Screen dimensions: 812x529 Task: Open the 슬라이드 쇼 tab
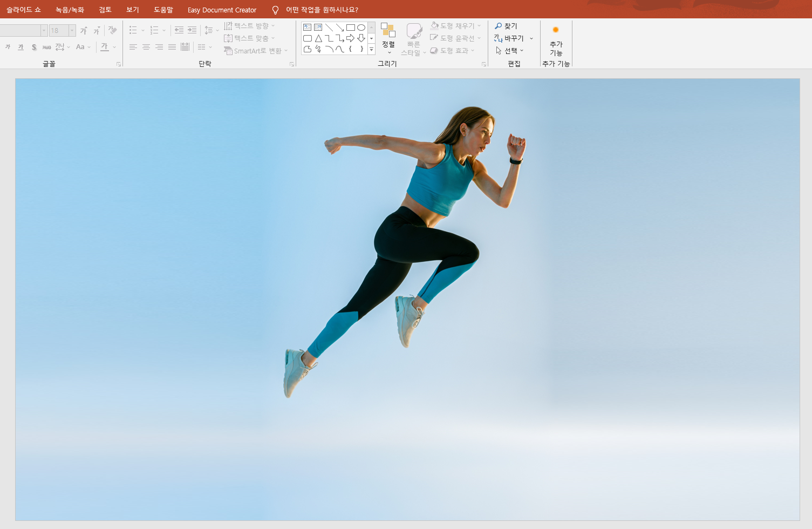24,10
